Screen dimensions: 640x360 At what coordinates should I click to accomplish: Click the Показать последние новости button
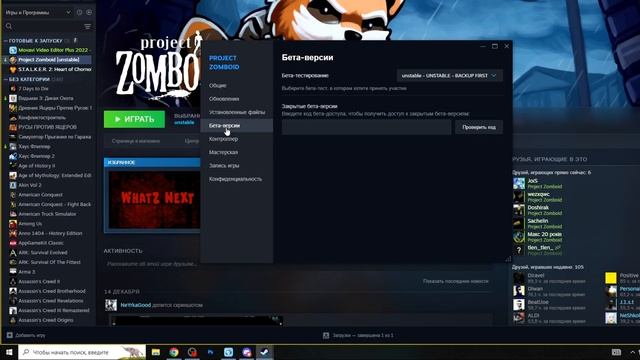click(456, 281)
